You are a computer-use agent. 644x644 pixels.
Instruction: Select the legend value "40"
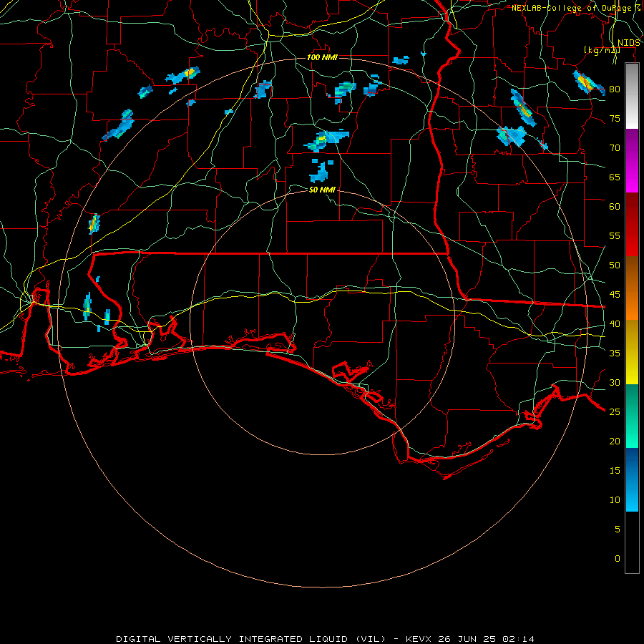click(615, 323)
